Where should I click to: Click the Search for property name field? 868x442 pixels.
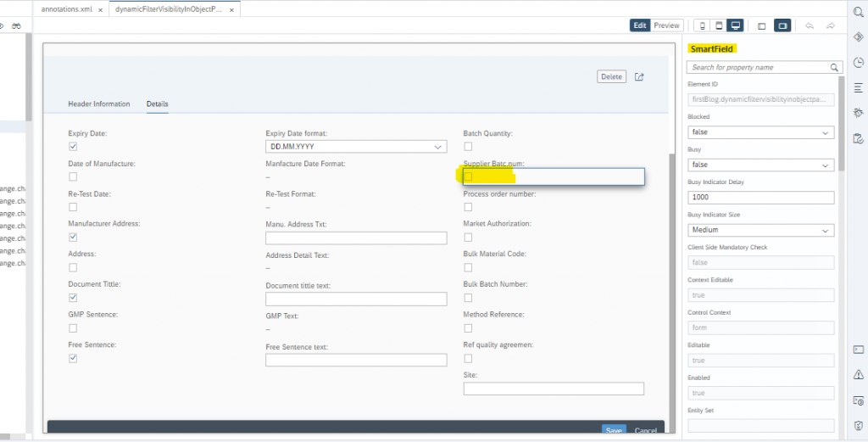(765, 68)
